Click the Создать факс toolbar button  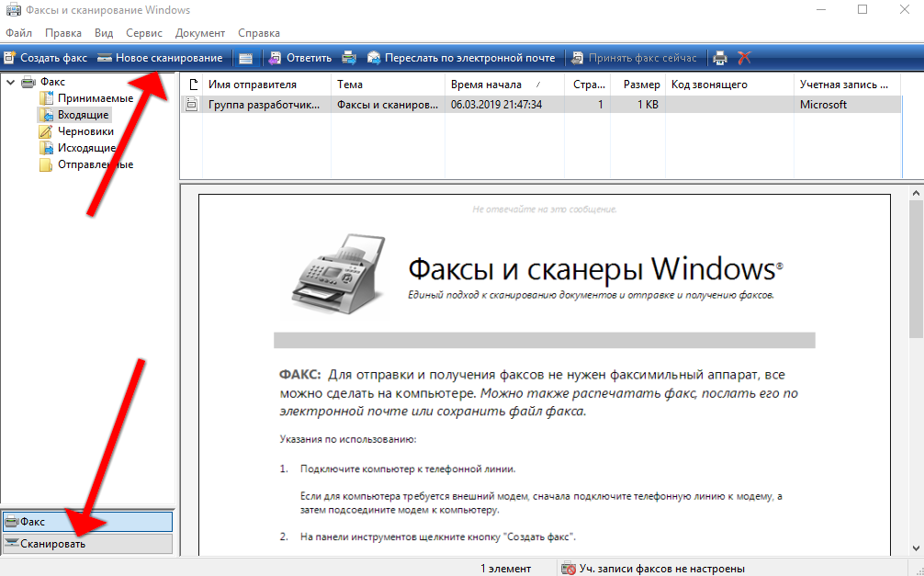[x=46, y=58]
